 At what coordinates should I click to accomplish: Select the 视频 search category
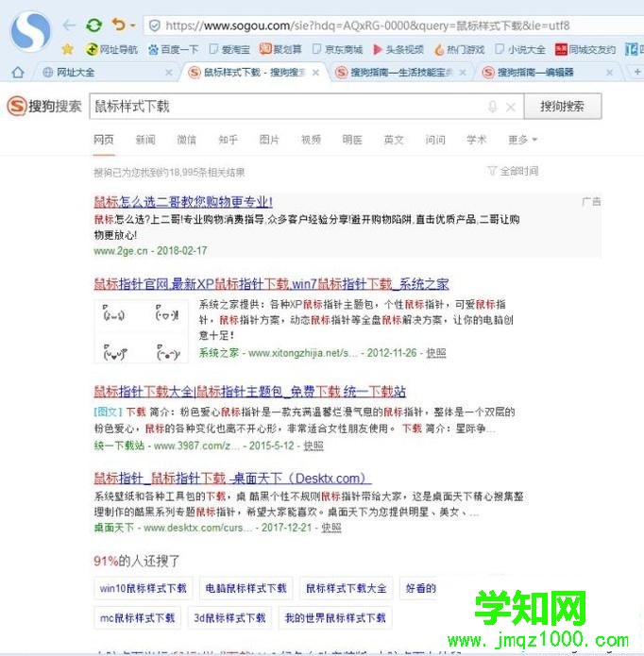click(311, 140)
